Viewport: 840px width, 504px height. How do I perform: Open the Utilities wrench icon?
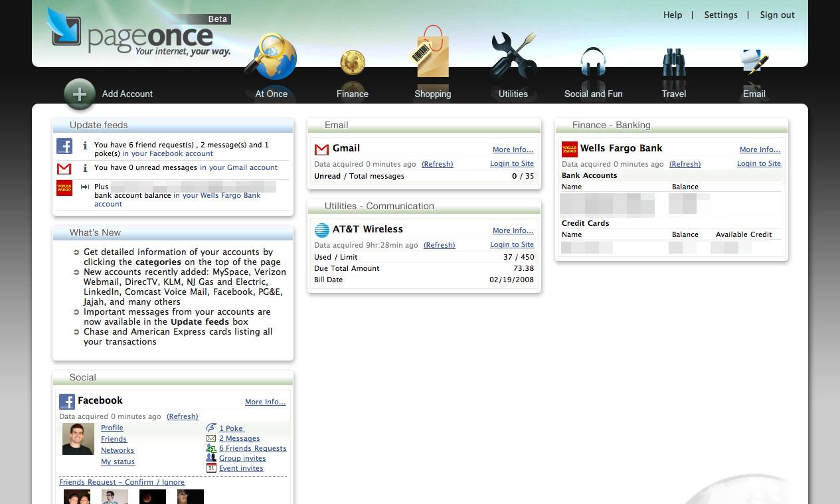pyautogui.click(x=514, y=56)
